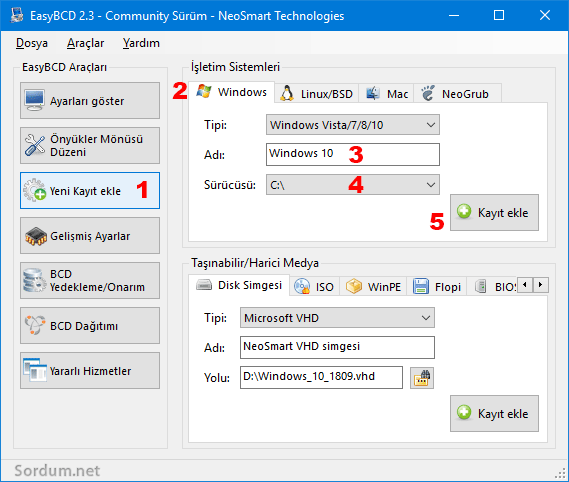Switch to the WinPE tab
Screen dimensions: 569x482
373,287
